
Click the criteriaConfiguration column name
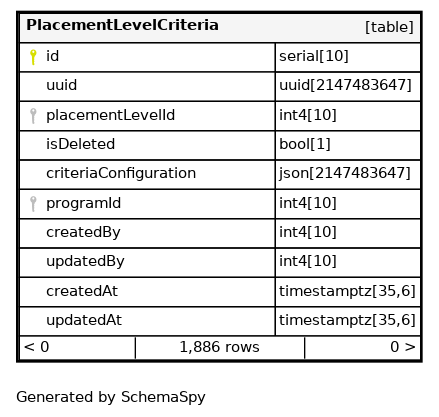coord(121,174)
